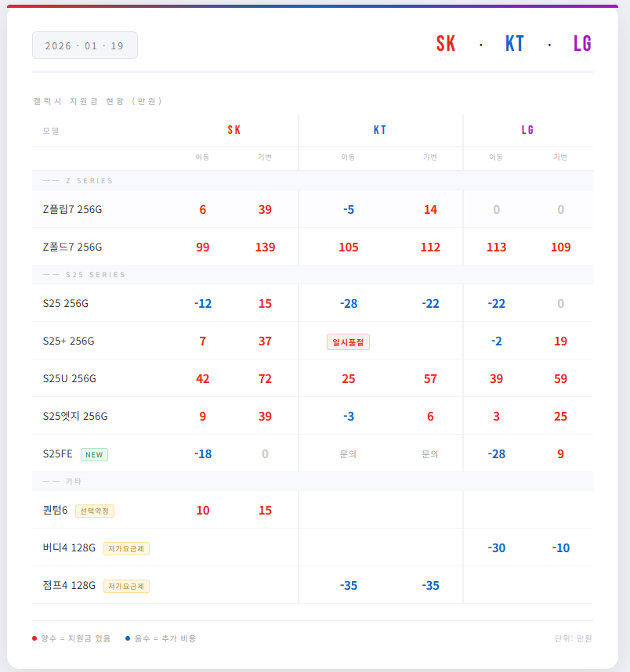Click SK 이동 value 7 for S25+ 256G

point(203,341)
